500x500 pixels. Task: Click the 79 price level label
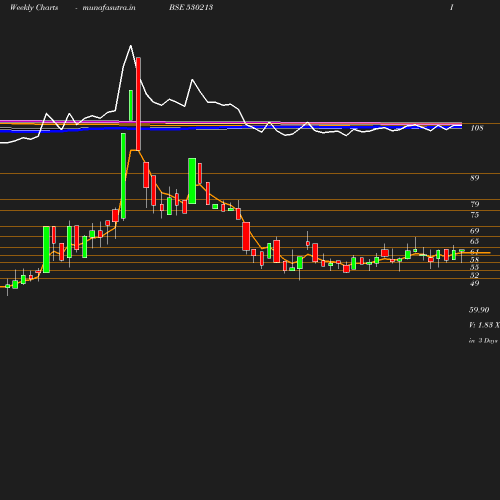click(x=475, y=204)
